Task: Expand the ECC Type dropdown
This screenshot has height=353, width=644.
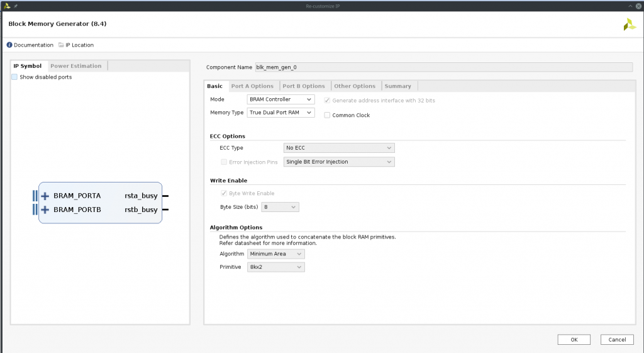Action: tap(339, 148)
